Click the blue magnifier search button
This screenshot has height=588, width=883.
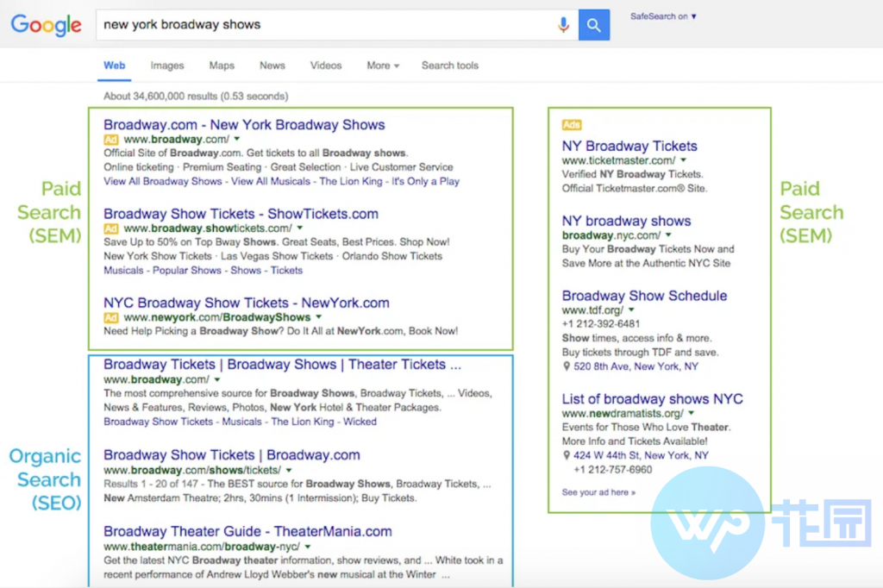pos(593,25)
